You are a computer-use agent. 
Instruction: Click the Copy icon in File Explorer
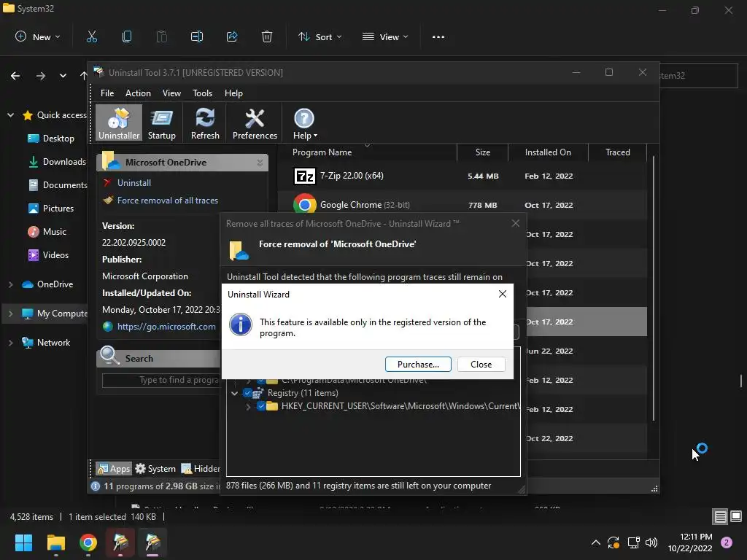(127, 36)
